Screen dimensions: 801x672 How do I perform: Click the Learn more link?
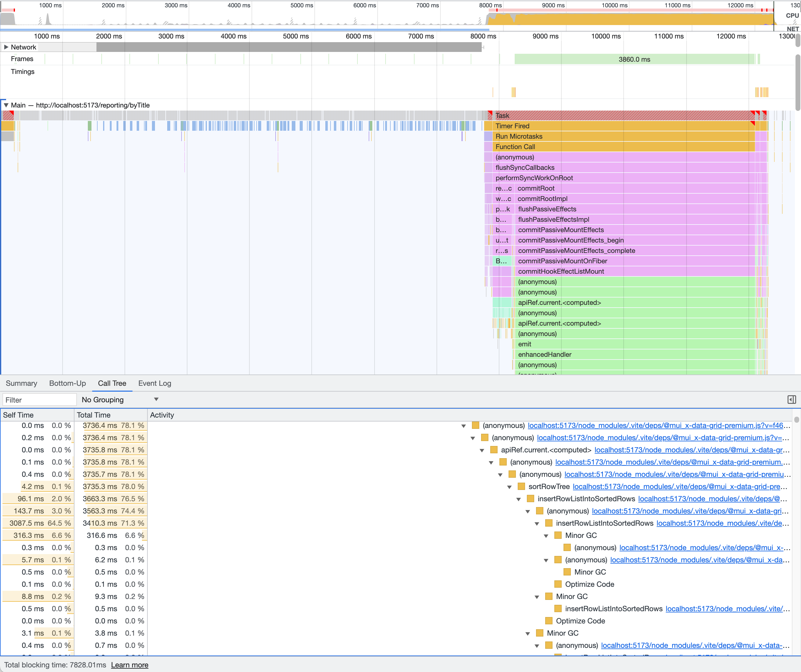pos(129,665)
